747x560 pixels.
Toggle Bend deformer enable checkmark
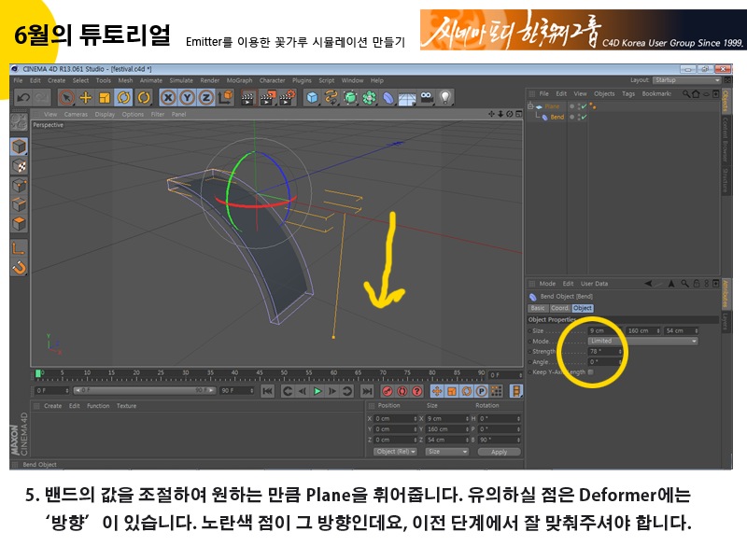point(584,118)
